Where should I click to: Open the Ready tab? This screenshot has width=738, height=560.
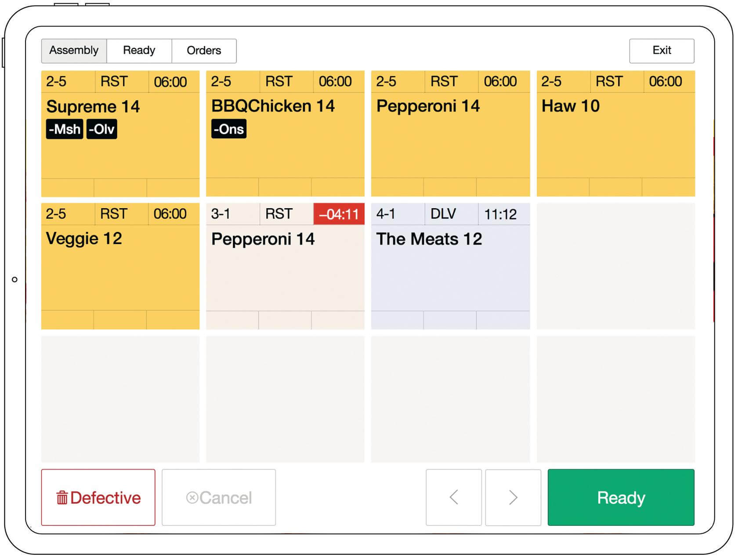point(139,51)
